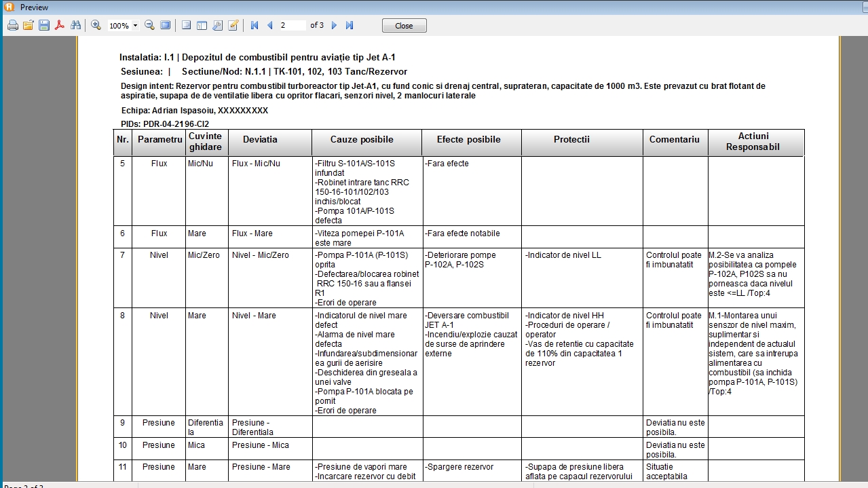The image size is (868, 488).
Task: Save the report using the floppy disk icon
Action: [44, 25]
